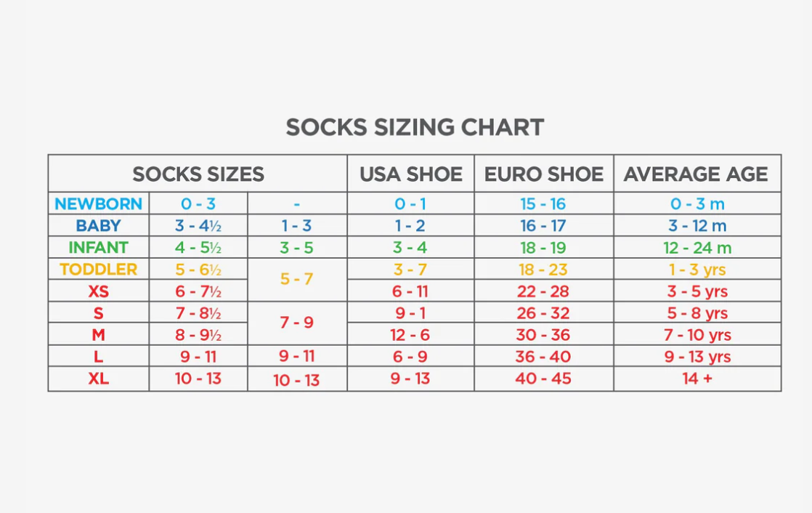Viewport: 812px width, 513px height.
Task: Click the 14 + average age cell
Action: (697, 379)
